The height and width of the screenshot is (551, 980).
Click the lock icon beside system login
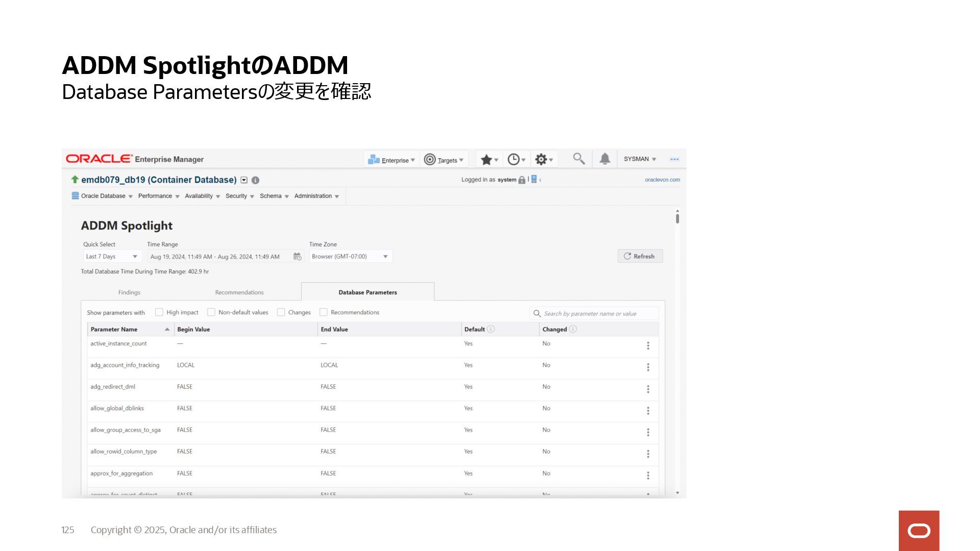(522, 180)
